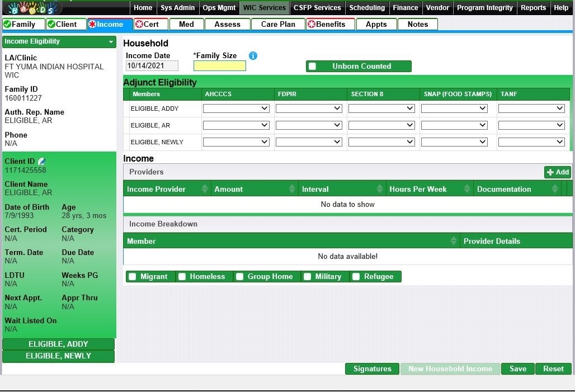This screenshot has width=575, height=392.
Task: Click the BANDS logo
Action: (32, 8)
